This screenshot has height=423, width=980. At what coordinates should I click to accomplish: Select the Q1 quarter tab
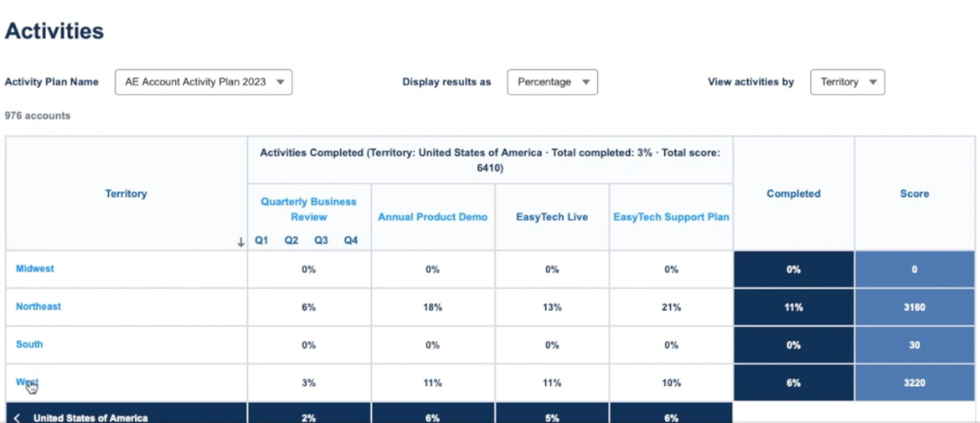[261, 240]
